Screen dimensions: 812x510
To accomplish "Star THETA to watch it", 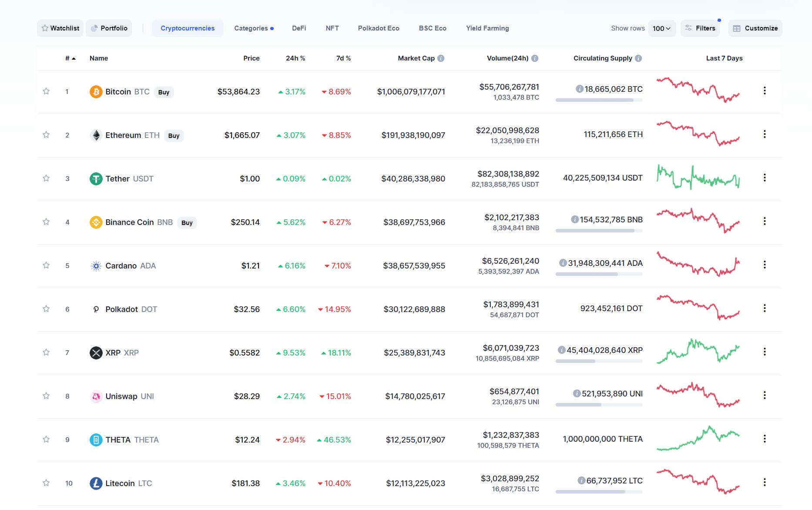I will pos(46,439).
